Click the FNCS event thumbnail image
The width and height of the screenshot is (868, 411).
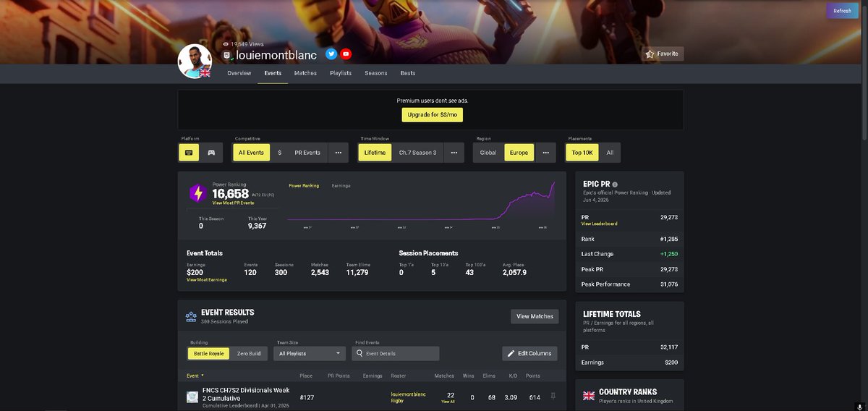click(x=192, y=397)
